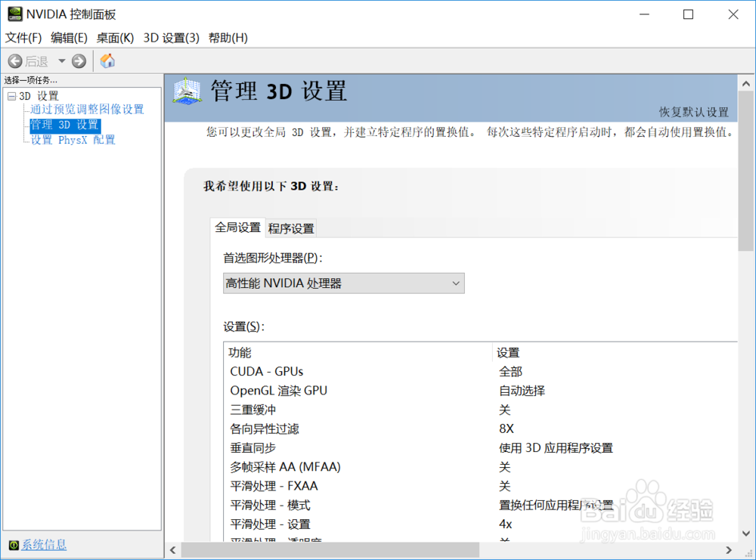Click the Back arrow icon in the toolbar
Image resolution: width=756 pixels, height=560 pixels.
[15, 61]
